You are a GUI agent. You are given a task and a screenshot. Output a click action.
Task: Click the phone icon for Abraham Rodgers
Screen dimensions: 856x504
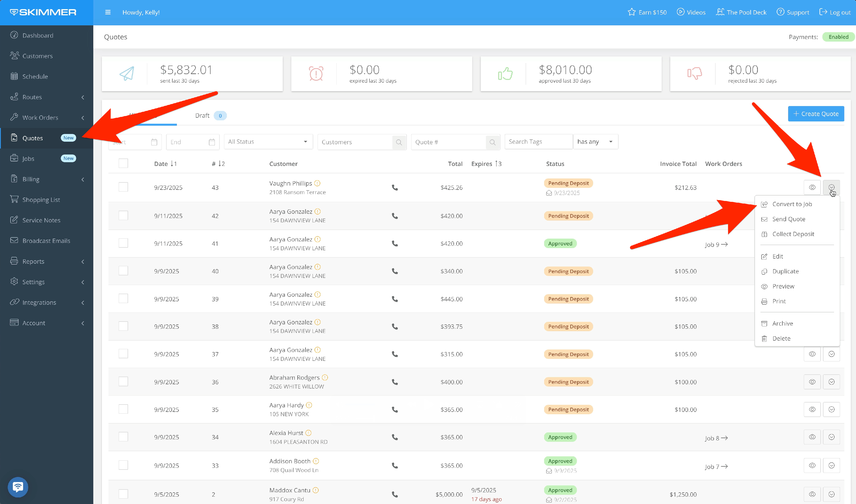pyautogui.click(x=395, y=382)
